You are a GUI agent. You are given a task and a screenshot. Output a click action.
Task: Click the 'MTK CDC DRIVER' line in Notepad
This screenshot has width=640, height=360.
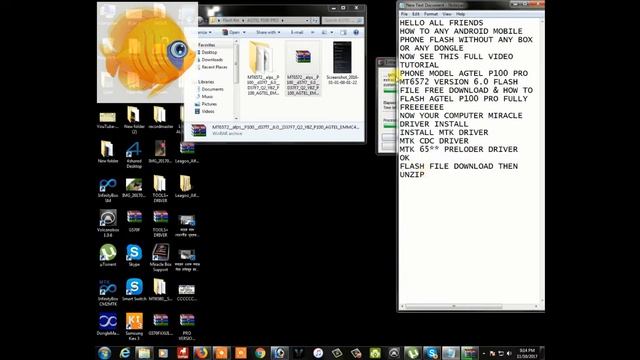click(434, 141)
